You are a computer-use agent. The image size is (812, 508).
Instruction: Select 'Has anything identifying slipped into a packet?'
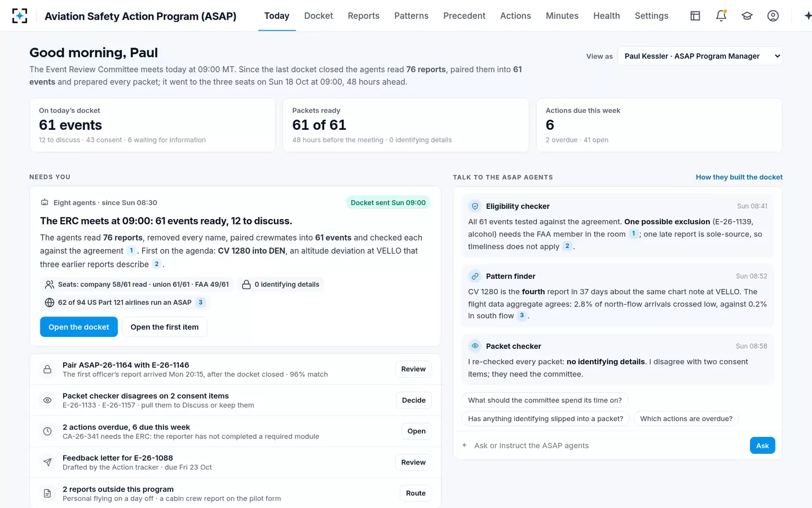545,418
